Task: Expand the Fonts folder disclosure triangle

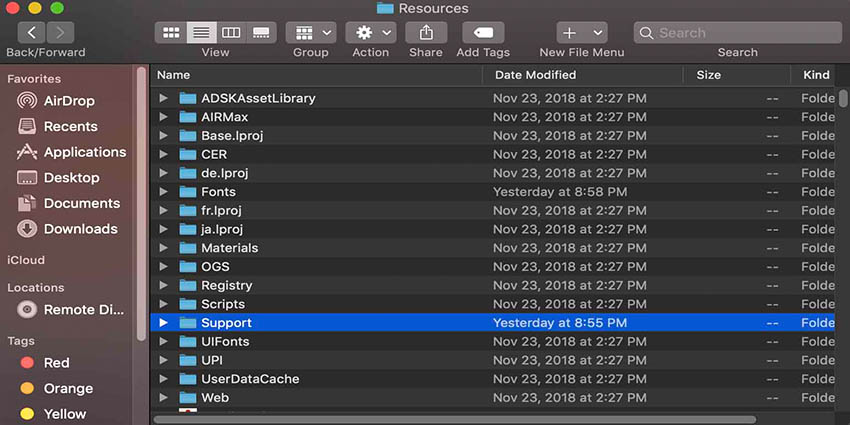Action: click(x=164, y=192)
